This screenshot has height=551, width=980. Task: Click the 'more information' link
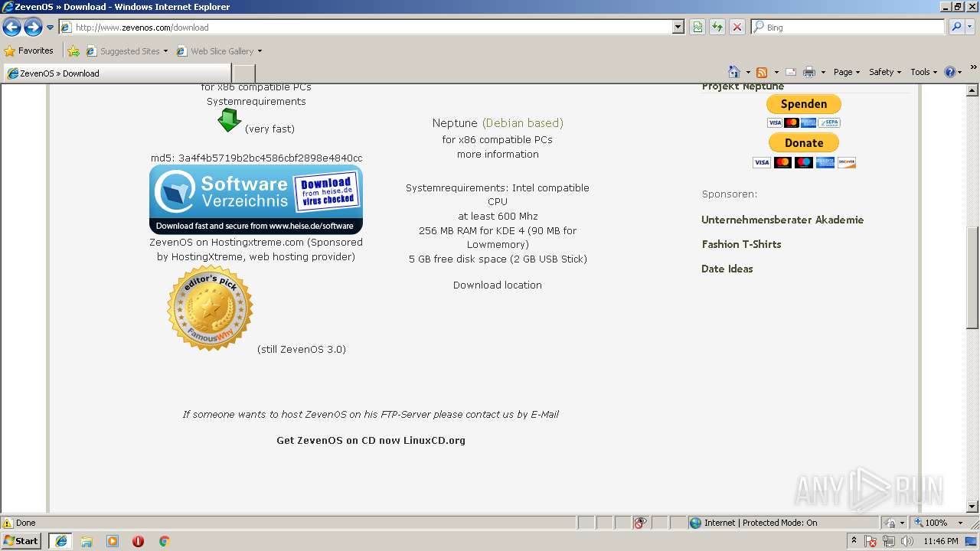coord(498,154)
